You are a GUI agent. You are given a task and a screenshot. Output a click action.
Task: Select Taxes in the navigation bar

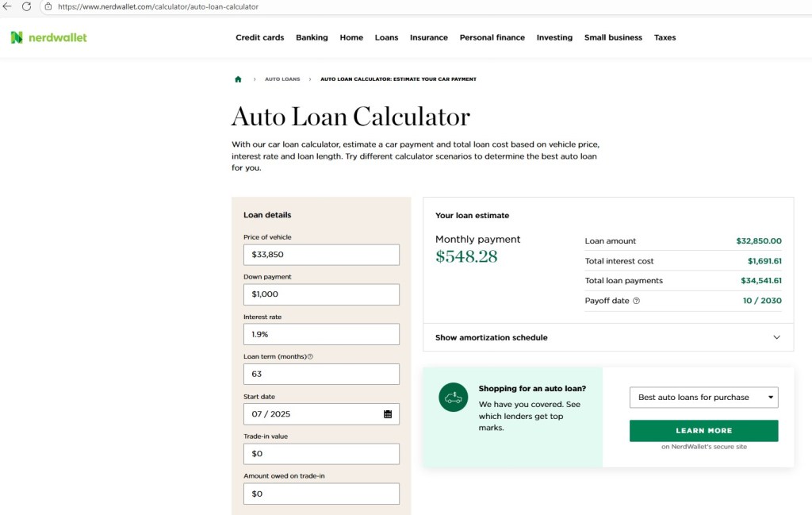coord(665,37)
